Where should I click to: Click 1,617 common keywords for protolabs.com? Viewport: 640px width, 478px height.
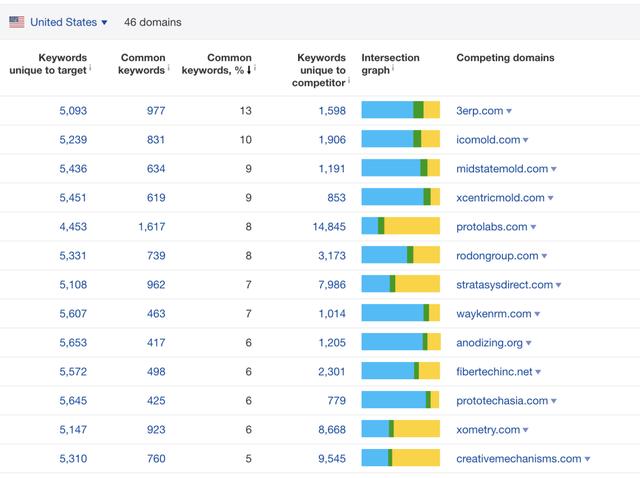pyautogui.click(x=152, y=227)
